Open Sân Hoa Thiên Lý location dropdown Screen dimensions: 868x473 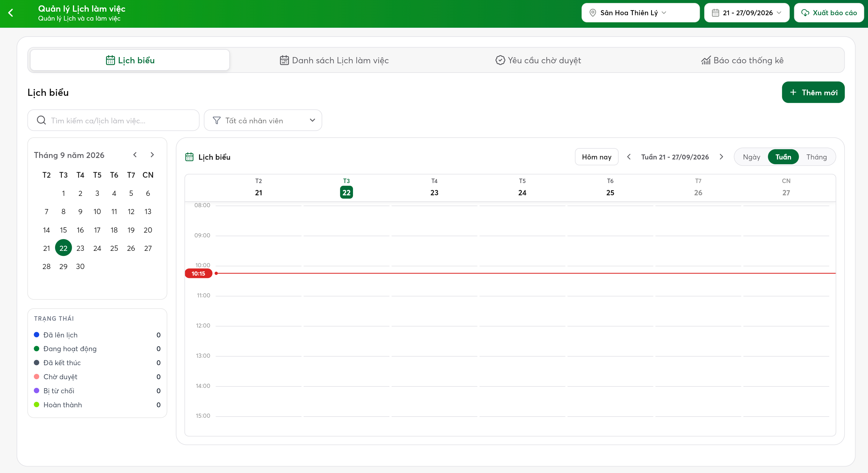(x=640, y=13)
